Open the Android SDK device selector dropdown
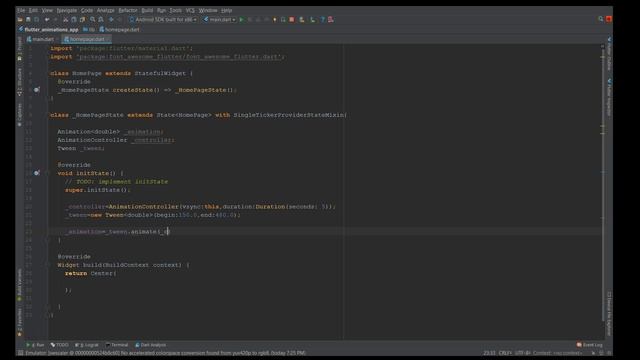 click(x=163, y=20)
